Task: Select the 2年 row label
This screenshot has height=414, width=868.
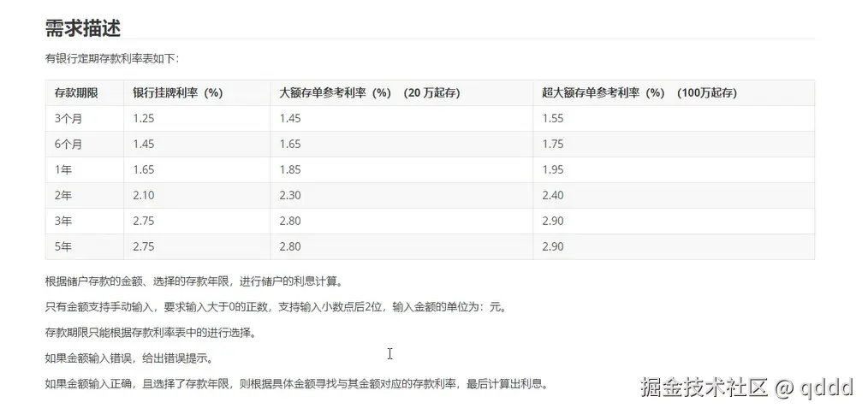Action: pos(63,195)
